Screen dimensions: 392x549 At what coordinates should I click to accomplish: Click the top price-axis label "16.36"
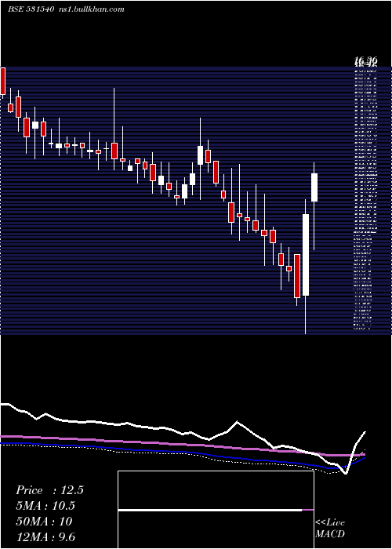(365, 61)
